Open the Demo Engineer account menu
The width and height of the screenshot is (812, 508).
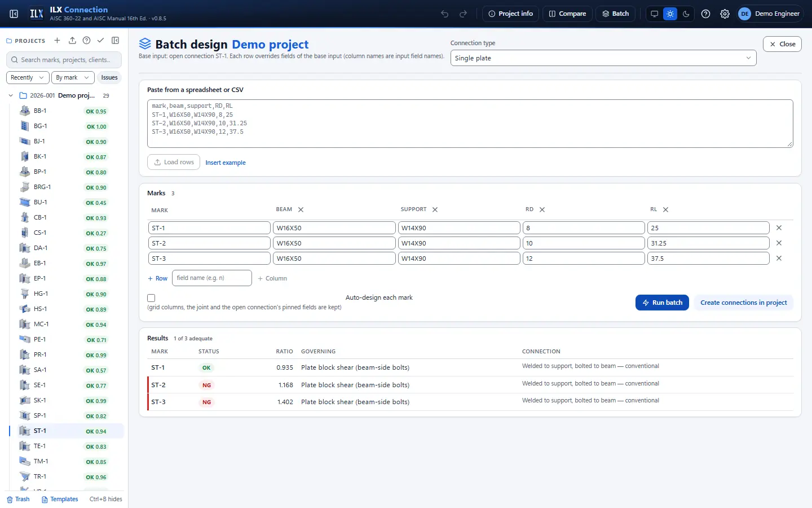769,14
